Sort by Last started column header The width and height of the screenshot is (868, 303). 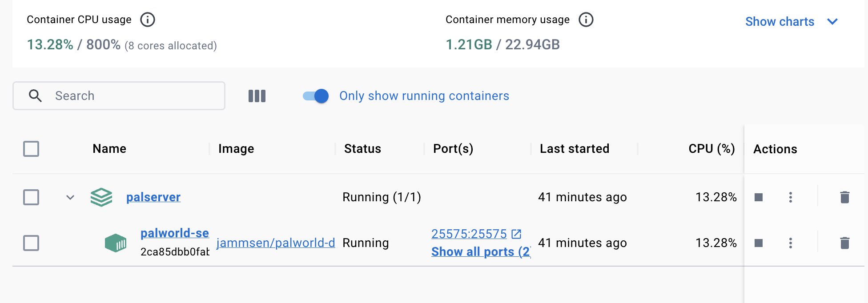(575, 149)
